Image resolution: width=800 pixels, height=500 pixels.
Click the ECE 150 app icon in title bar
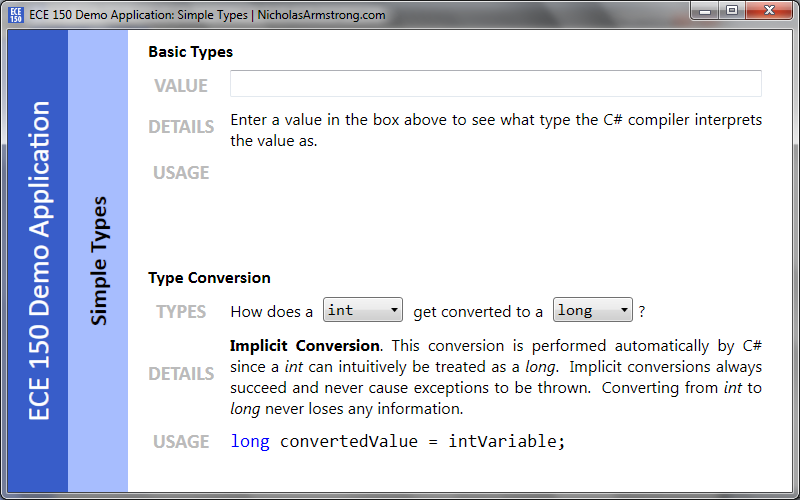point(16,15)
